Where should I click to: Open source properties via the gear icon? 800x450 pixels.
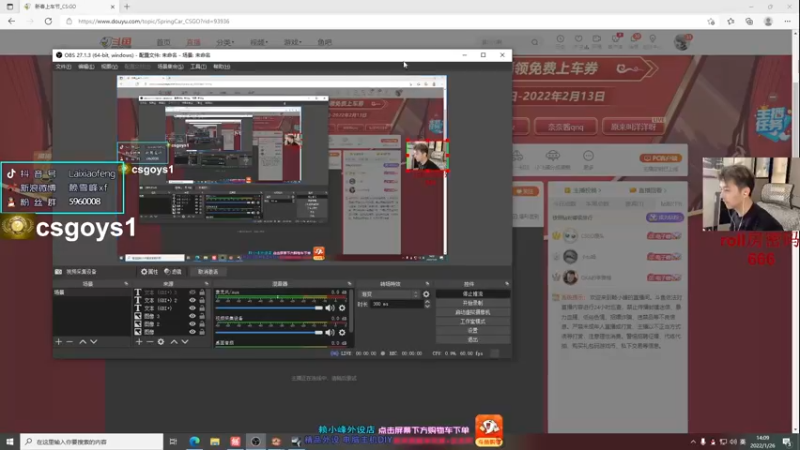point(161,342)
